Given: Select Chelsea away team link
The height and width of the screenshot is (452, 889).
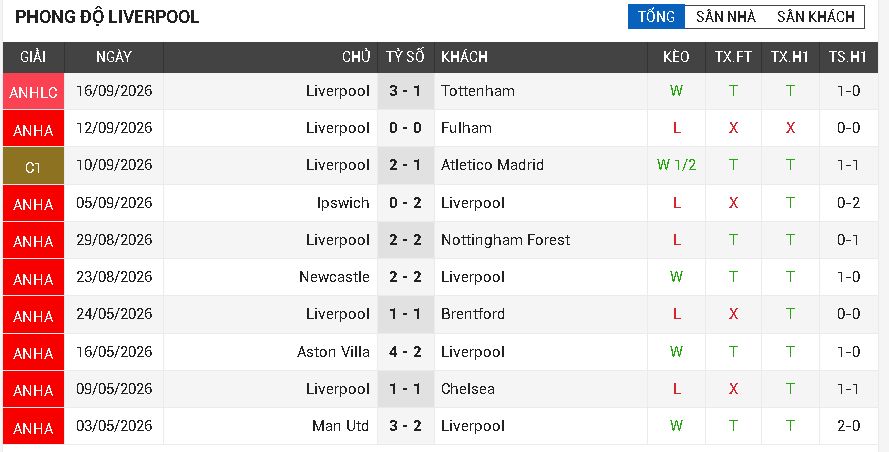Looking at the screenshot, I should pyautogui.click(x=468, y=389).
